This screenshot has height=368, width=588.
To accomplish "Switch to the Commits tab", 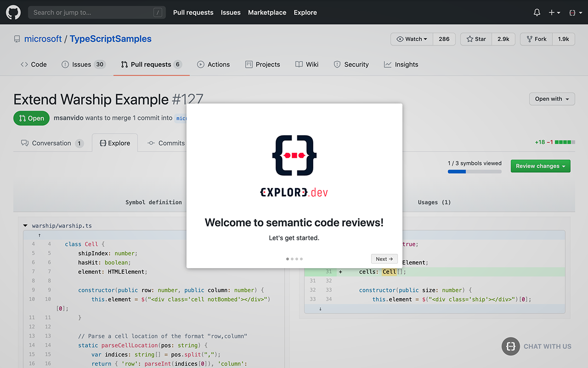I will [166, 143].
